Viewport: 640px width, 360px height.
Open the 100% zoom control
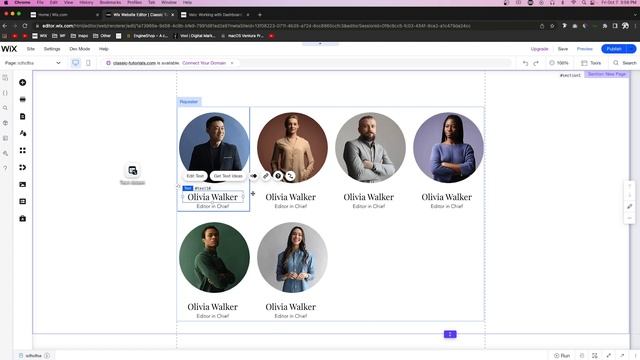[x=559, y=63]
